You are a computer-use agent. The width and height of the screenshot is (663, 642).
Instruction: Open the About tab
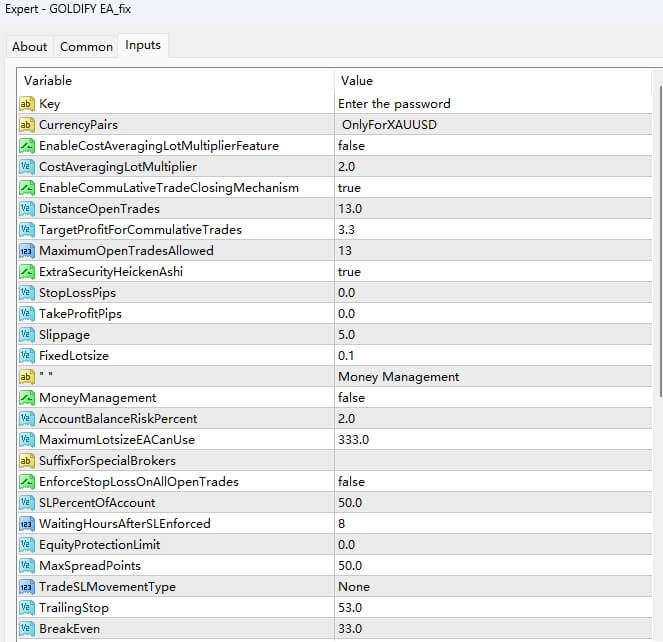(29, 47)
